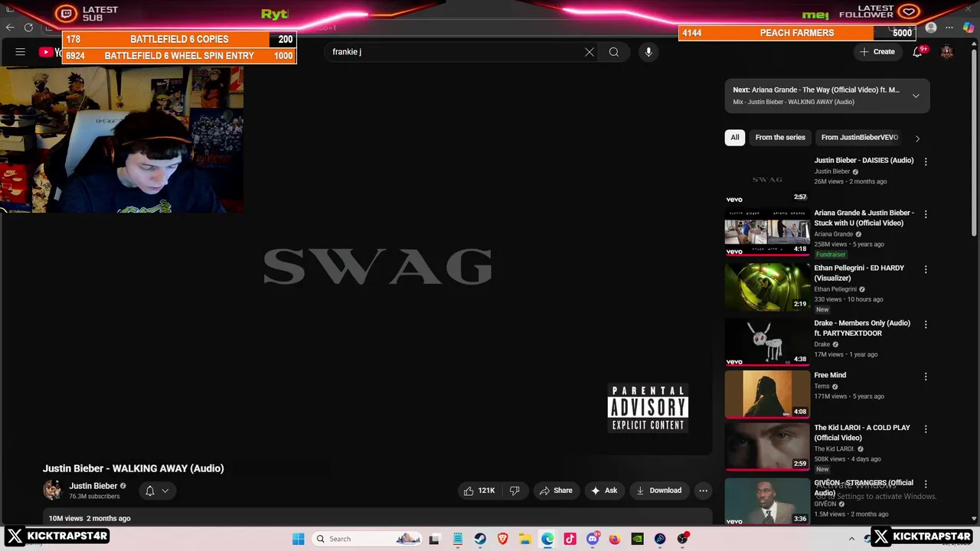Open Justin Bieber channel avatar
980x551 pixels.
pos(53,490)
